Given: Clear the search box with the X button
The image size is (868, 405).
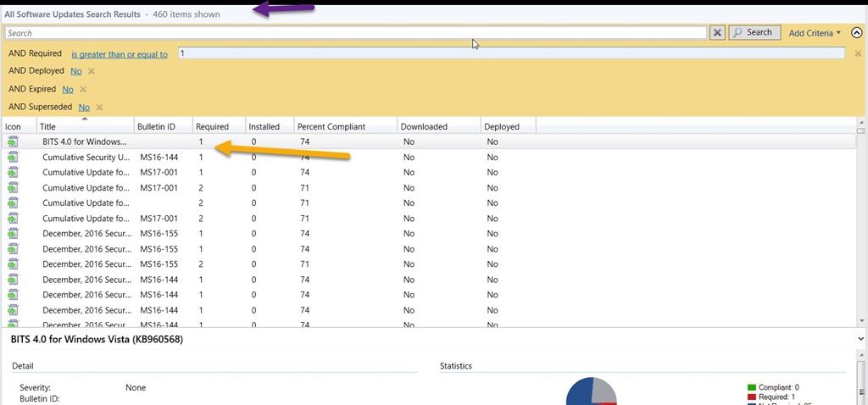Looking at the screenshot, I should pyautogui.click(x=717, y=33).
